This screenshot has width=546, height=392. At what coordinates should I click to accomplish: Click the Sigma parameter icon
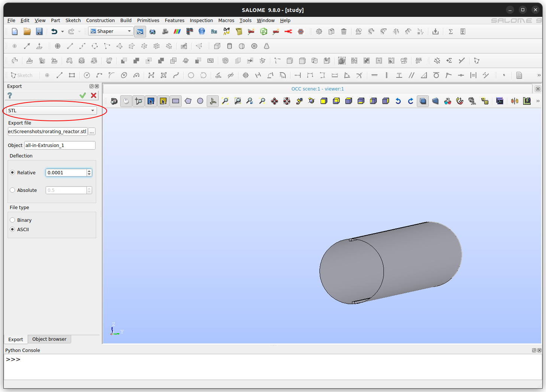point(451,31)
